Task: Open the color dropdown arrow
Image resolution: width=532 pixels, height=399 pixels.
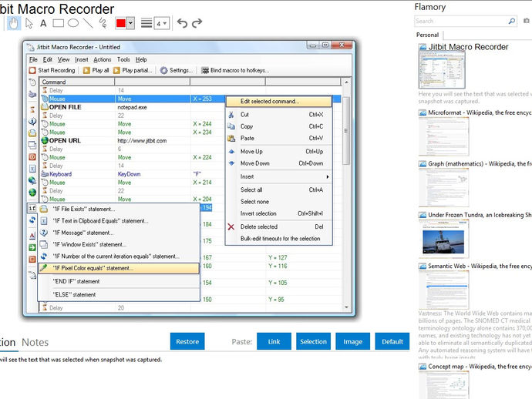Action: tap(130, 23)
